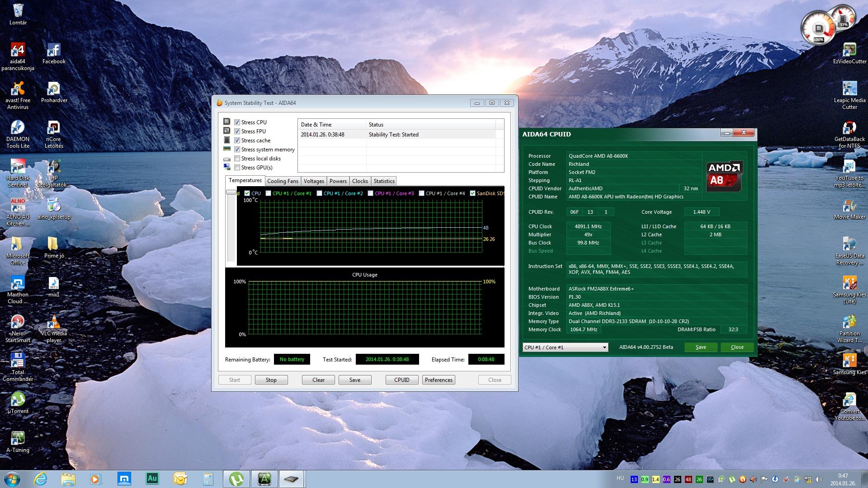Open the aida64 parancsikonja desktop icon

point(18,56)
